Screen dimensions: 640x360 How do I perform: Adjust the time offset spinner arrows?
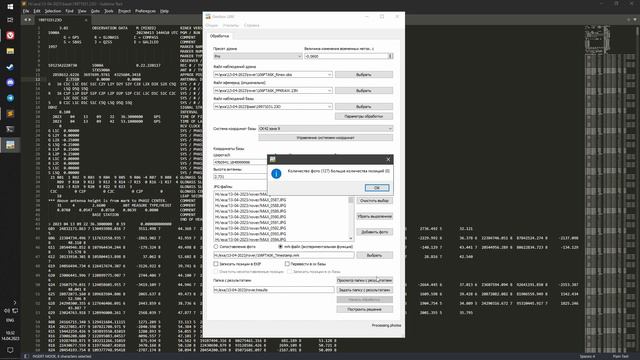click(x=390, y=56)
